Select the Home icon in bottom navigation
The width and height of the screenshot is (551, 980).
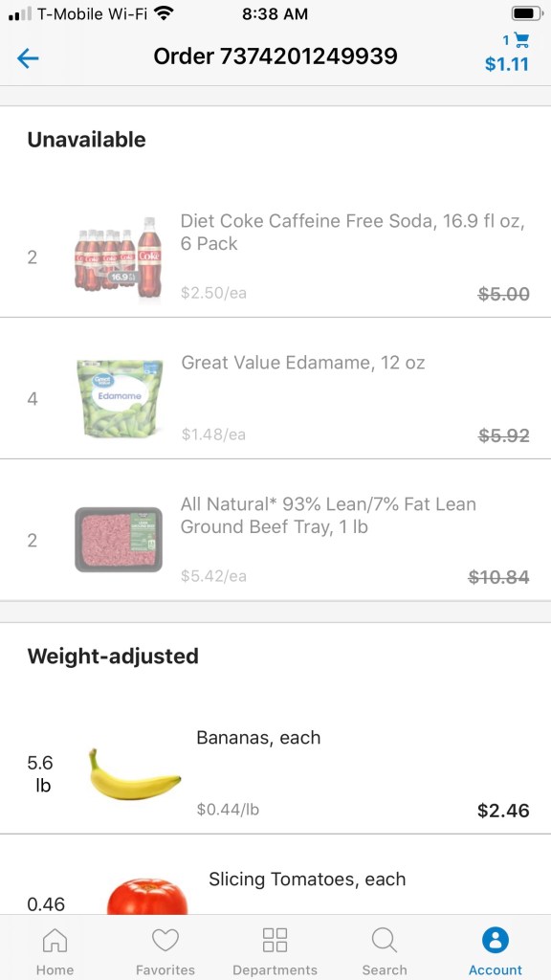tap(55, 943)
